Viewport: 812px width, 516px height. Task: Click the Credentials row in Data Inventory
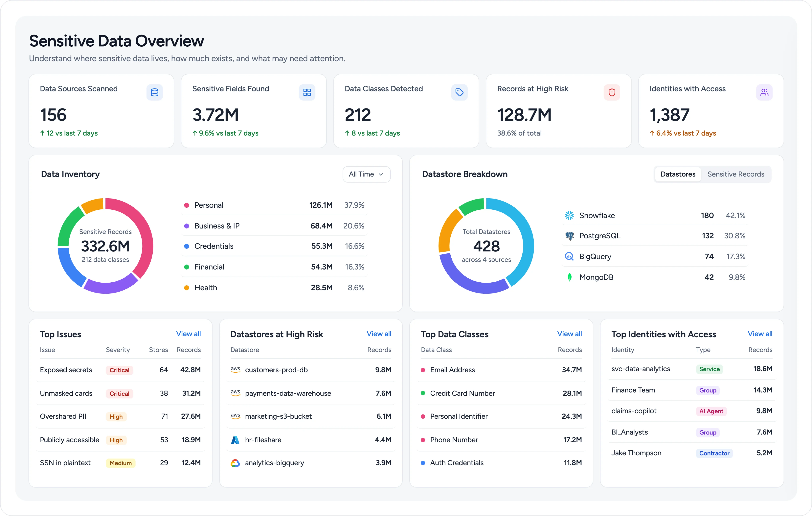pyautogui.click(x=274, y=246)
